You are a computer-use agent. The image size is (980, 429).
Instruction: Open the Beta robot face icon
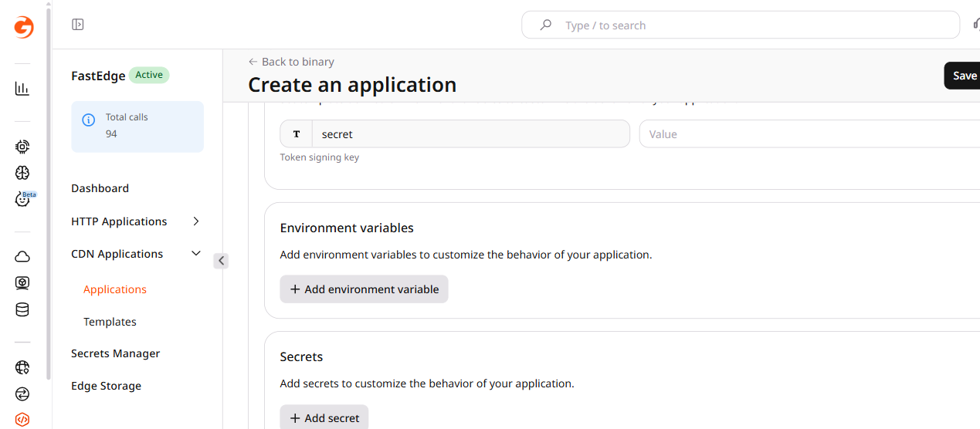pyautogui.click(x=23, y=199)
